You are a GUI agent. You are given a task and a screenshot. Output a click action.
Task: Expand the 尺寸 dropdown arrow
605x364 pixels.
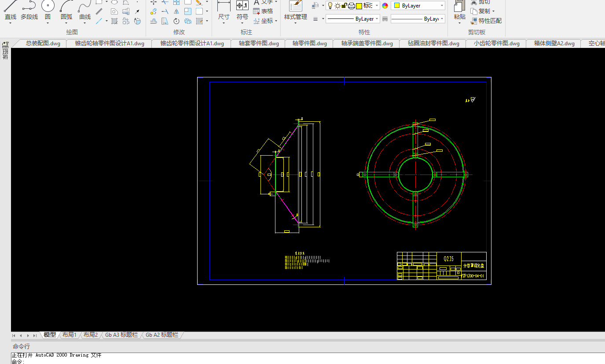coord(224,23)
